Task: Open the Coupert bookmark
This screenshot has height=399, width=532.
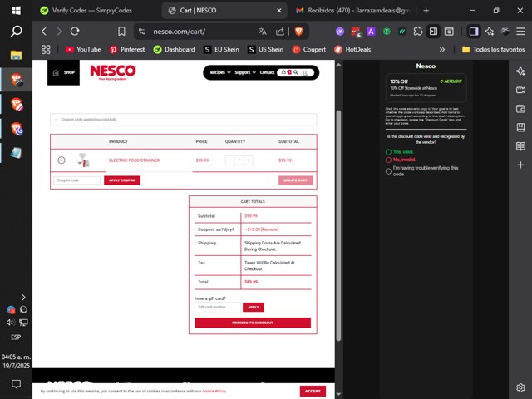Action: tap(309, 50)
